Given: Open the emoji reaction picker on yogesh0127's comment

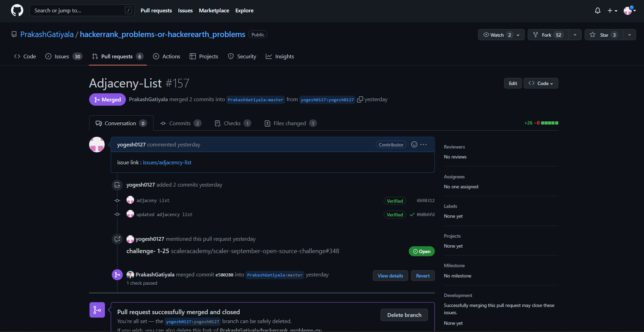Looking at the screenshot, I should (x=414, y=144).
